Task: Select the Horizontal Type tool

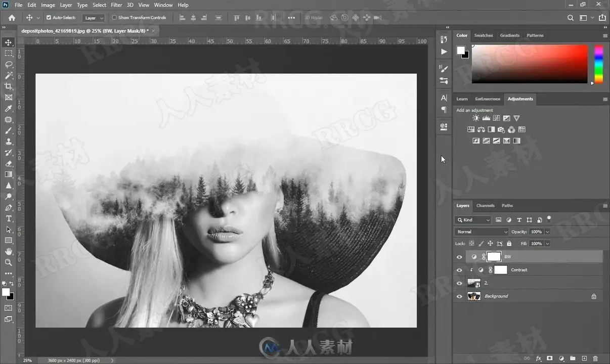Action: pyautogui.click(x=9, y=218)
